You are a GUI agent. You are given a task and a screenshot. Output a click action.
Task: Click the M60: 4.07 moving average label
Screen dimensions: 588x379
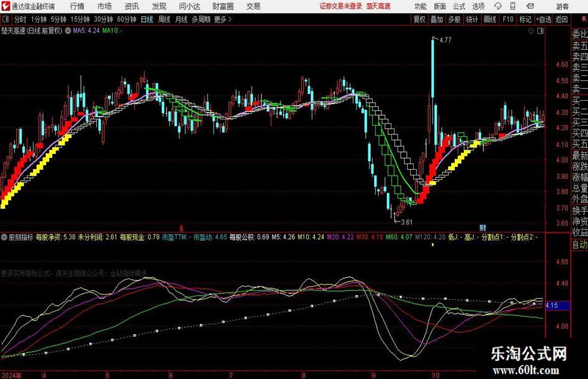(399, 237)
